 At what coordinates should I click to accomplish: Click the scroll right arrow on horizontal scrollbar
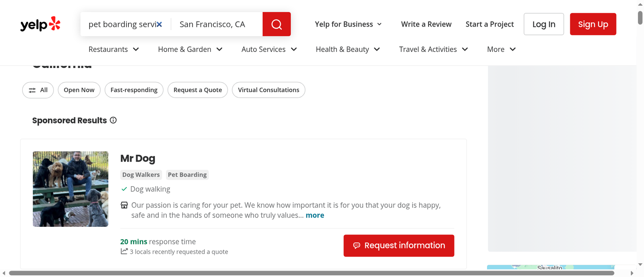[x=632, y=273]
